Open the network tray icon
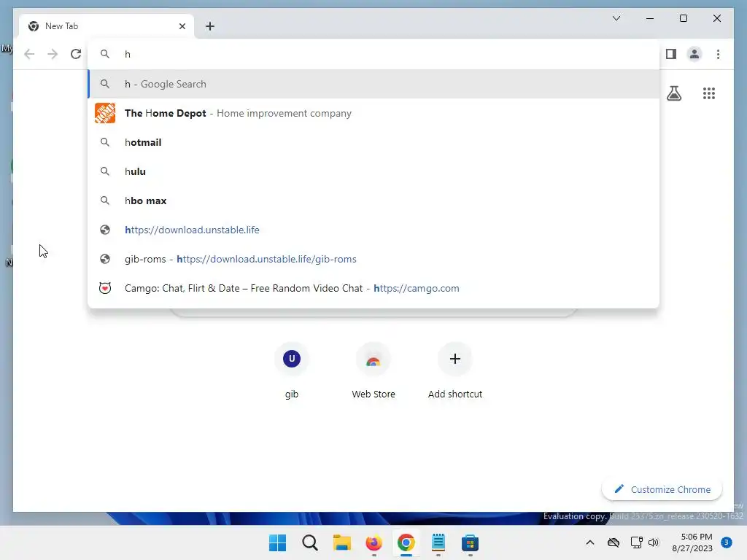 tap(636, 542)
